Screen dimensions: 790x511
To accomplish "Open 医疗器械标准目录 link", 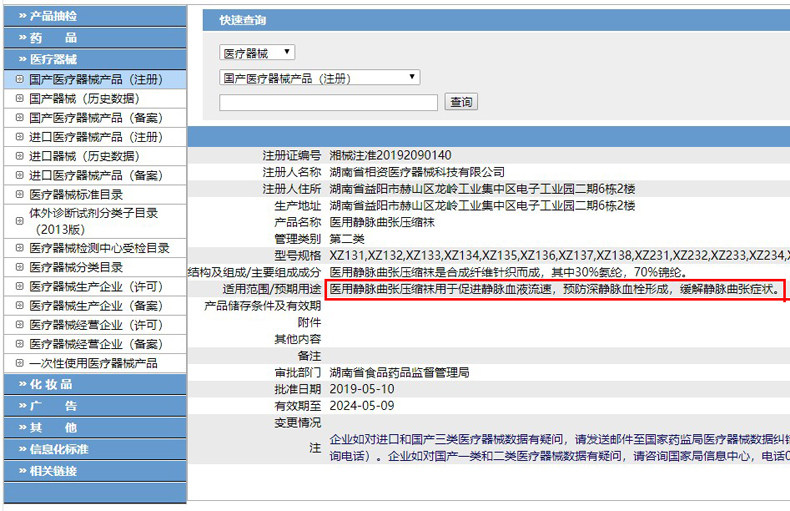I will (76, 194).
